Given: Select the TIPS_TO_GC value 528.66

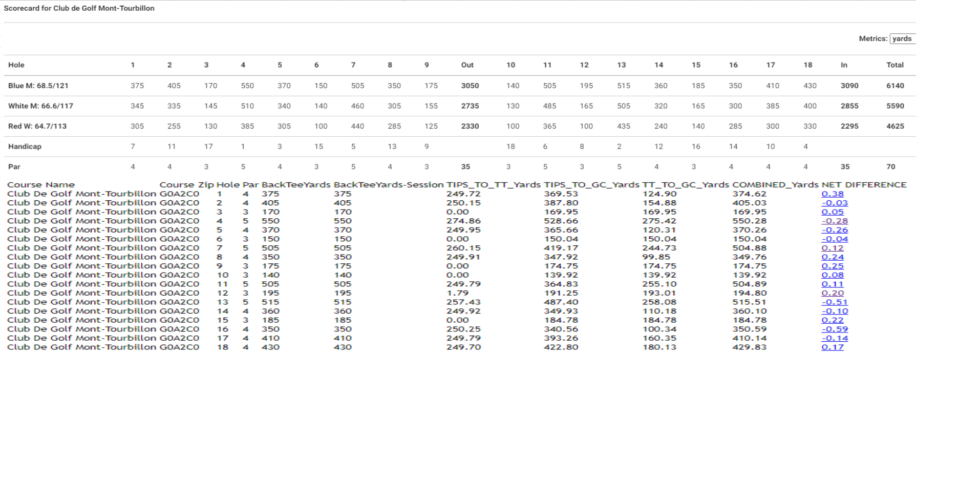Looking at the screenshot, I should click(x=561, y=221).
